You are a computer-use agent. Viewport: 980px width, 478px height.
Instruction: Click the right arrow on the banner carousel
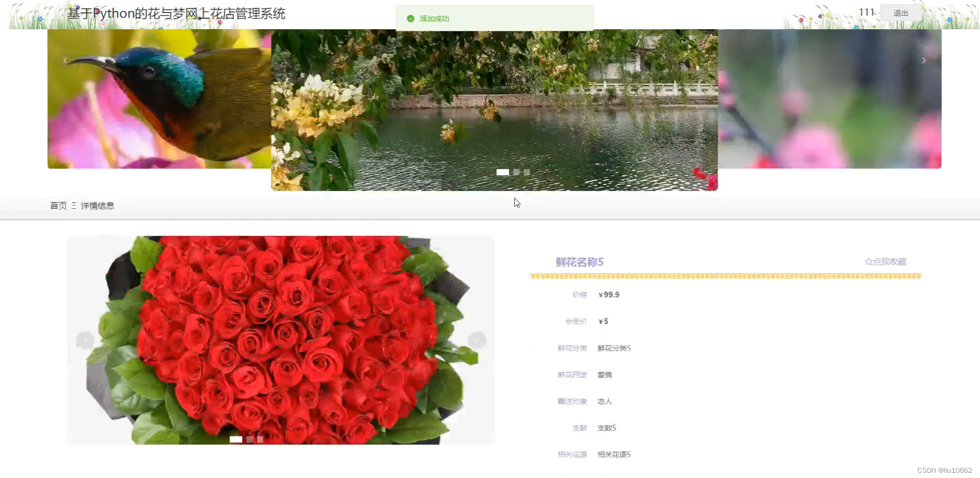coord(924,61)
